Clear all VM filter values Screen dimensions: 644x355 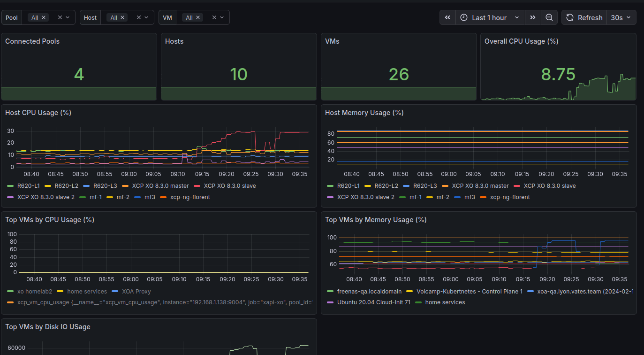click(x=214, y=17)
